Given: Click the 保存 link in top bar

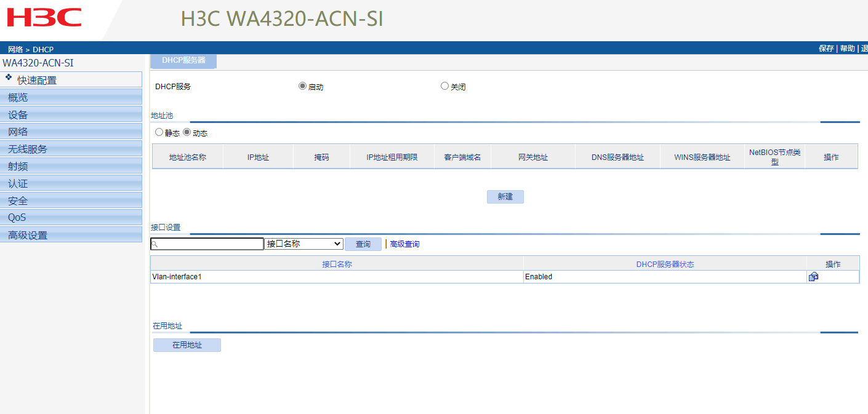Looking at the screenshot, I should [826, 49].
